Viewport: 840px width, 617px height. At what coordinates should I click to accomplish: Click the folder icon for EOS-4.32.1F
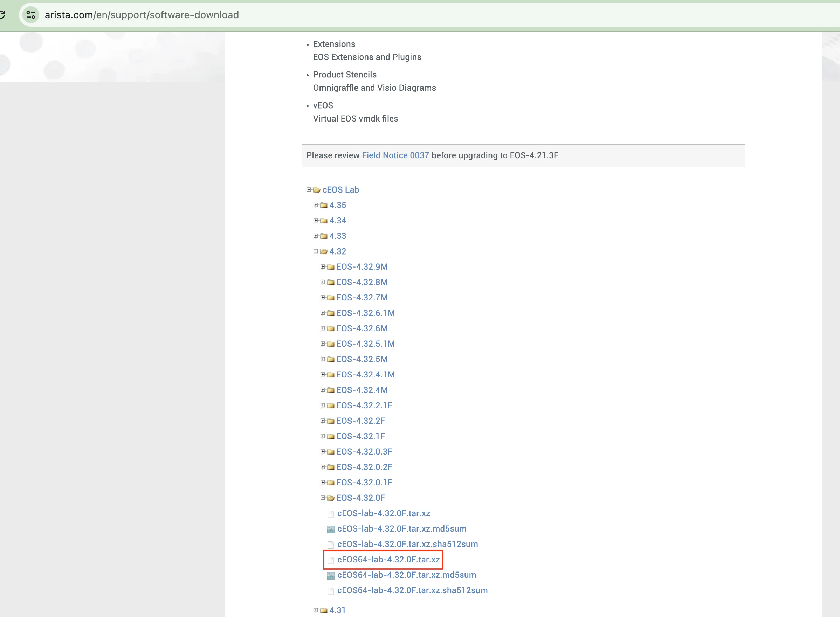coord(331,436)
